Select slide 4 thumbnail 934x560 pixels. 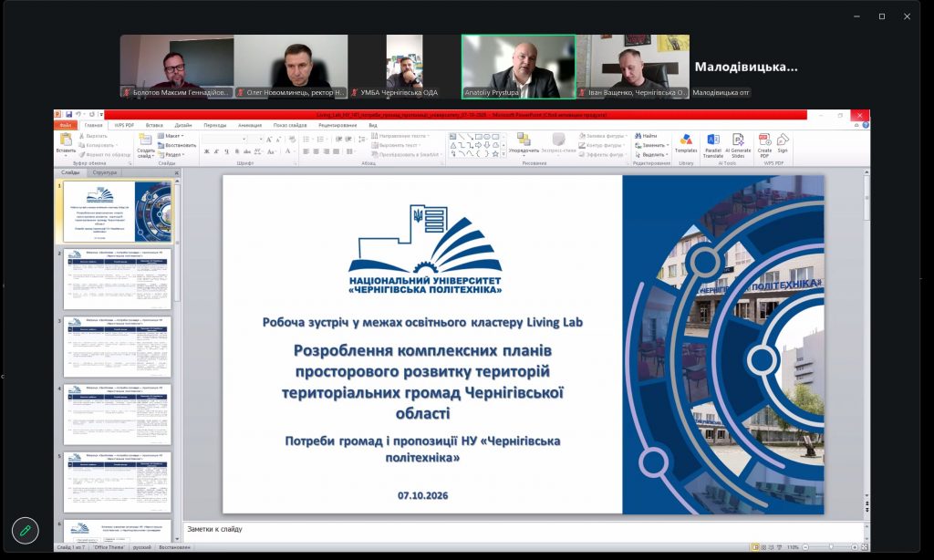point(118,414)
